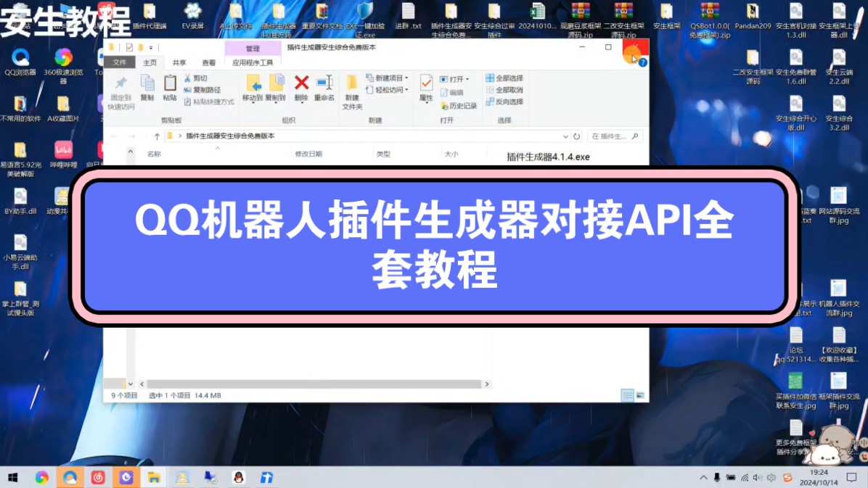Image resolution: width=868 pixels, height=488 pixels.
Task: Click the horizontal scrollbar at the window bottom
Action: tap(312, 384)
